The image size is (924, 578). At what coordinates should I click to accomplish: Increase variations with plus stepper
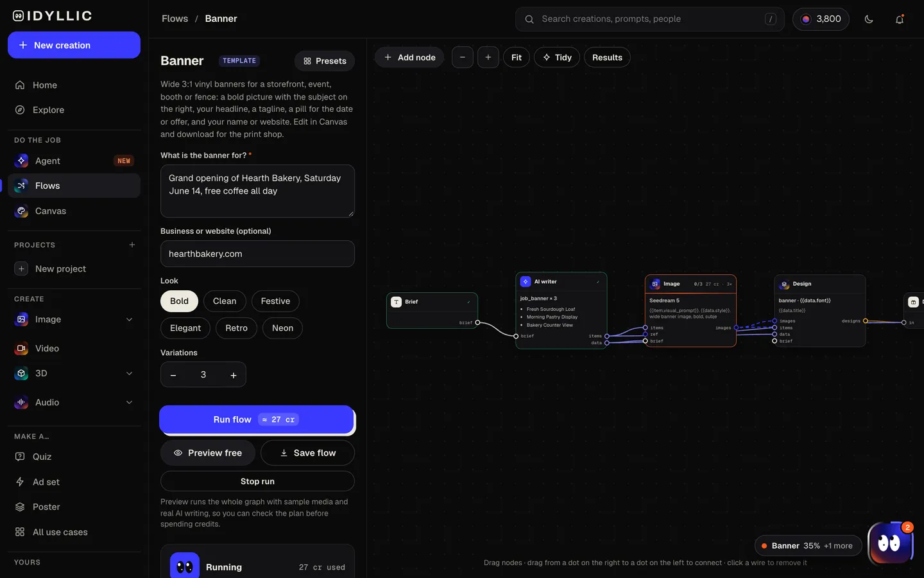(234, 375)
